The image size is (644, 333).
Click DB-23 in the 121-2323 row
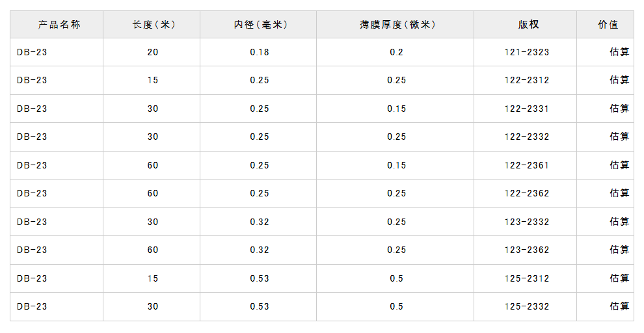[32, 52]
